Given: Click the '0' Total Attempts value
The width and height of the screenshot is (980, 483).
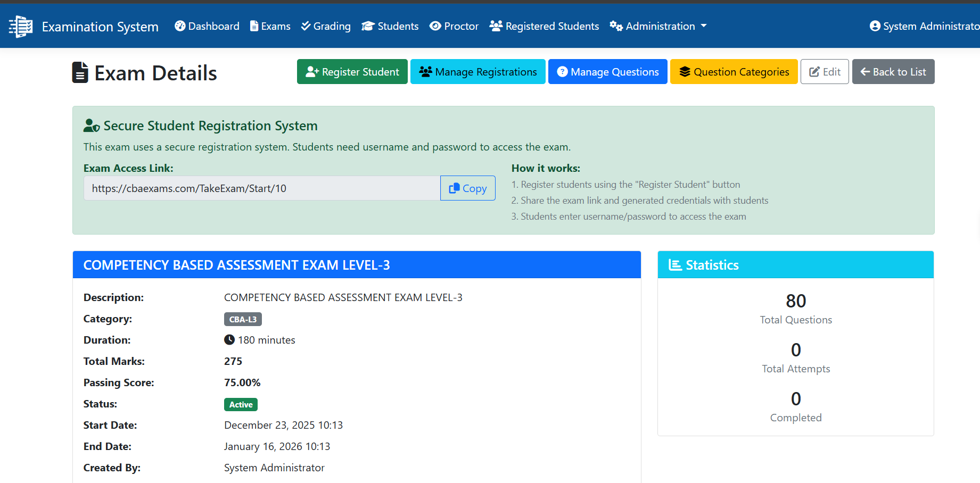Looking at the screenshot, I should click(796, 350).
